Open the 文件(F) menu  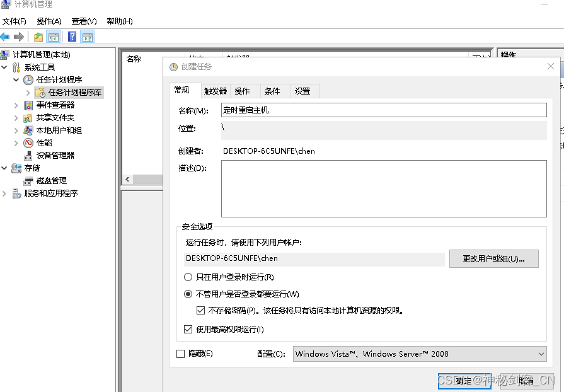[14, 21]
